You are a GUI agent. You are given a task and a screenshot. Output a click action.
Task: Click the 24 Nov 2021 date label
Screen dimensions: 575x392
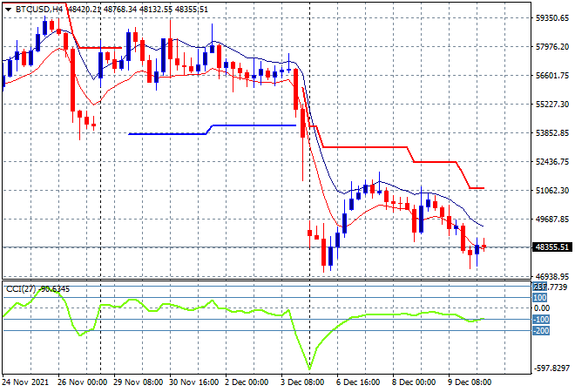coord(25,382)
